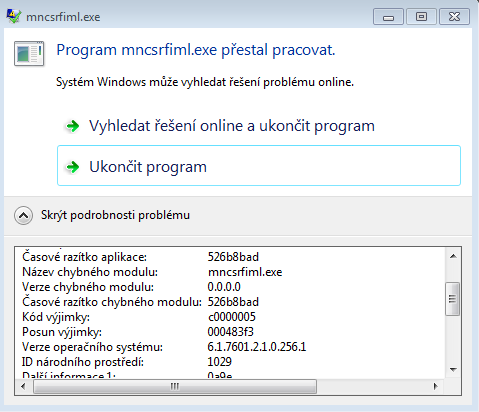Click green arrow inside the Ukončit program box
This screenshot has width=479, height=412.
72,167
